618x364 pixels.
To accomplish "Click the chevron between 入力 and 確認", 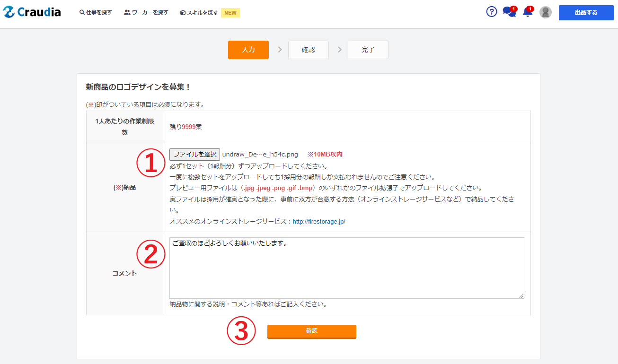I will coord(280,50).
